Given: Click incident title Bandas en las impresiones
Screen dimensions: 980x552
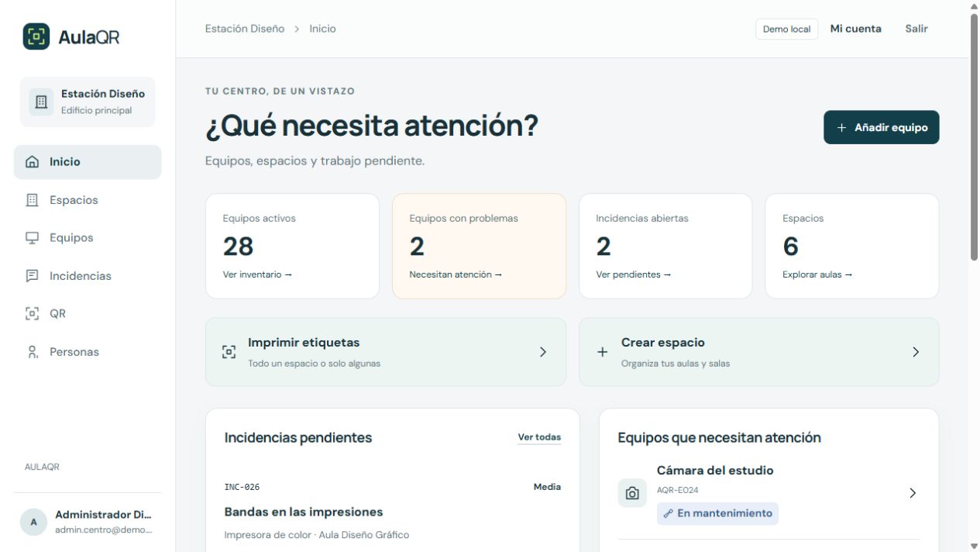Looking at the screenshot, I should pyautogui.click(x=304, y=512).
